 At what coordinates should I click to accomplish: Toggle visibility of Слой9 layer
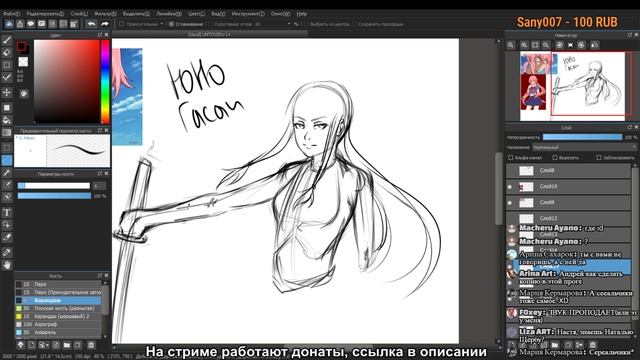click(510, 202)
